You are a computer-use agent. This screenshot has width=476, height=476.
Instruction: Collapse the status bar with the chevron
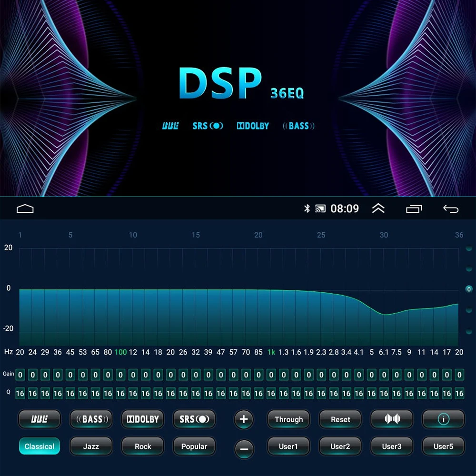[378, 208]
